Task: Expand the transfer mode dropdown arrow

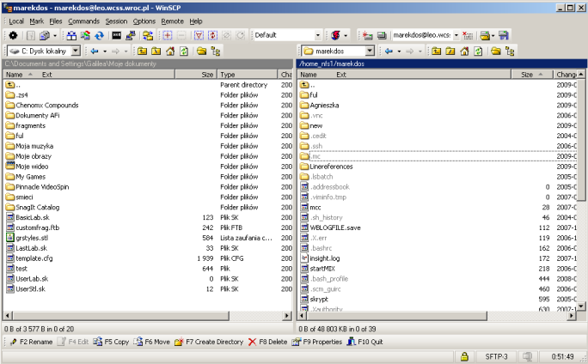Action: (x=346, y=35)
